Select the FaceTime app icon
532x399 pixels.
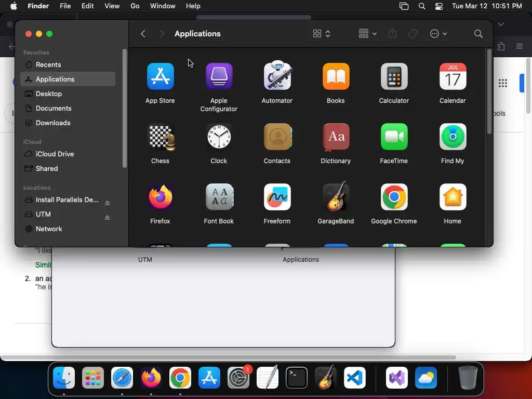pos(394,137)
